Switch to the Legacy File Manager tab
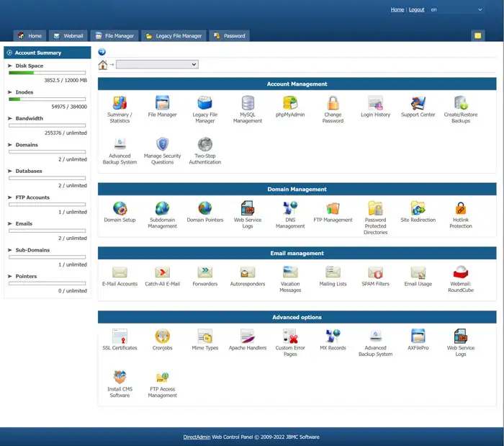The height and width of the screenshot is (446, 504). (174, 36)
